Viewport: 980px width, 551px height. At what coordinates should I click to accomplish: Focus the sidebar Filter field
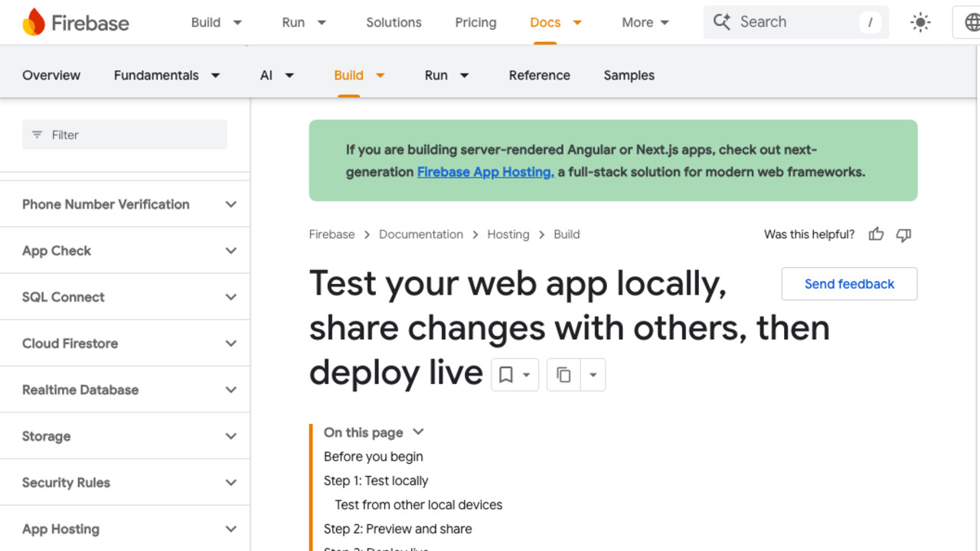click(x=125, y=135)
